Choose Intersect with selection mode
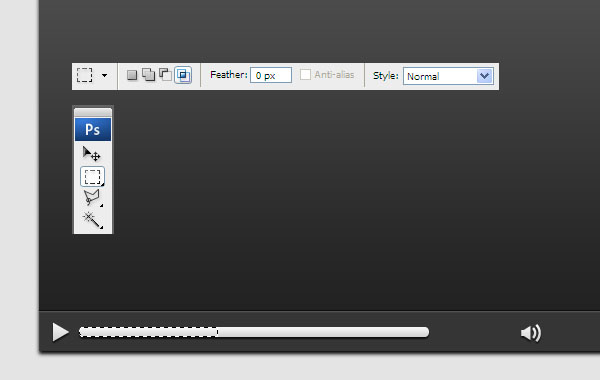 pyautogui.click(x=183, y=75)
